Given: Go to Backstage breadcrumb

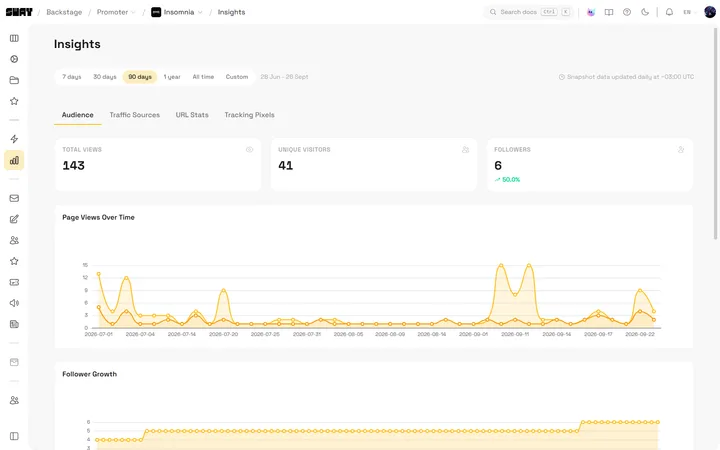Looking at the screenshot, I should 64,12.
